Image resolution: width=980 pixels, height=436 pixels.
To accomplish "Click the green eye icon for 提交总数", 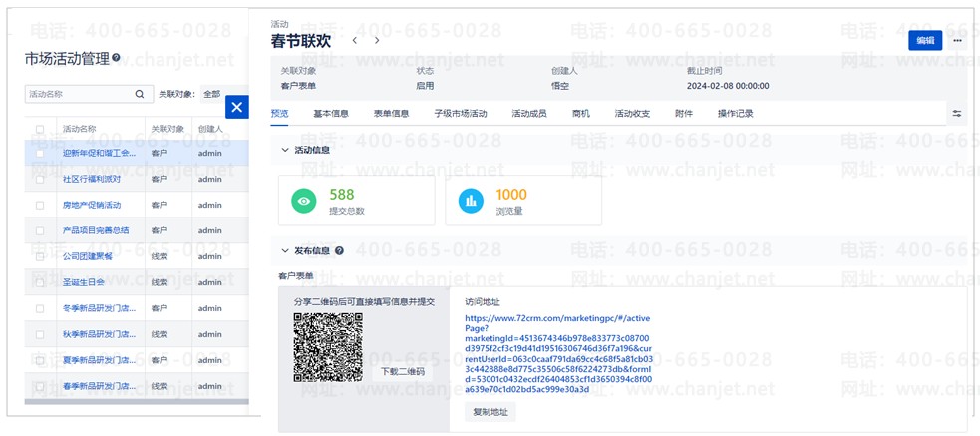I will click(304, 201).
